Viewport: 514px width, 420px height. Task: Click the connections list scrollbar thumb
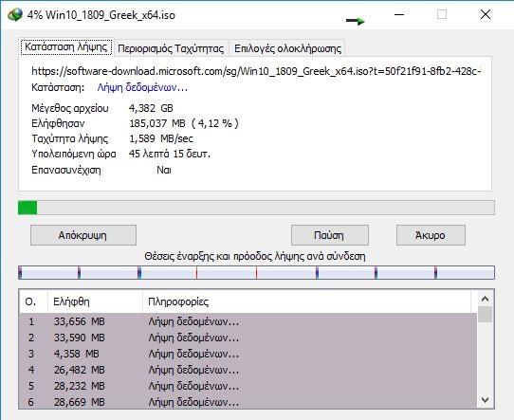pos(485,314)
